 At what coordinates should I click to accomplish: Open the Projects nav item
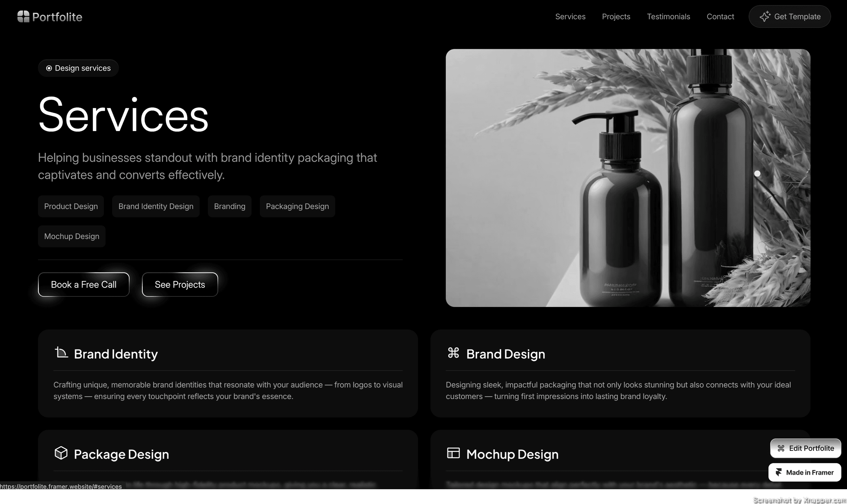(616, 17)
